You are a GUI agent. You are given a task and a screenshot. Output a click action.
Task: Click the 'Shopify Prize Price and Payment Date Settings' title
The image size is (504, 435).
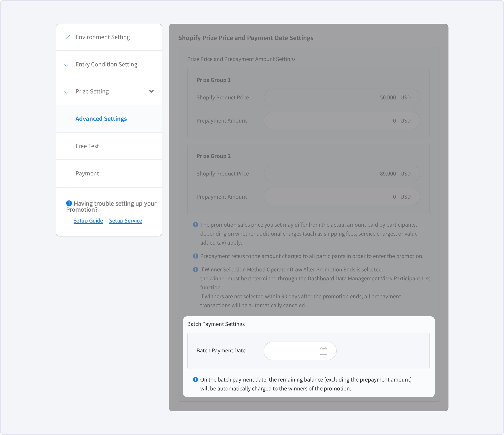pos(246,38)
